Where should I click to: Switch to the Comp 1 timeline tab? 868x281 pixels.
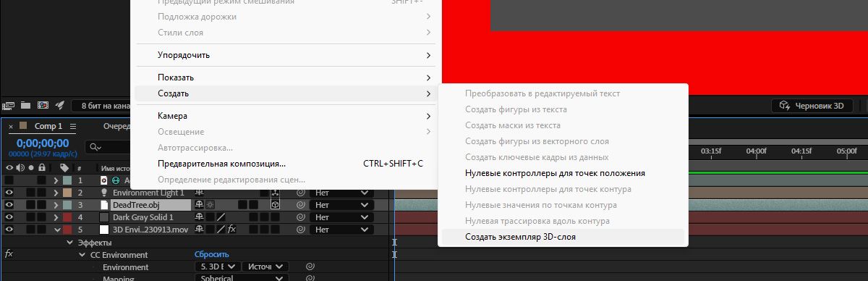48,126
